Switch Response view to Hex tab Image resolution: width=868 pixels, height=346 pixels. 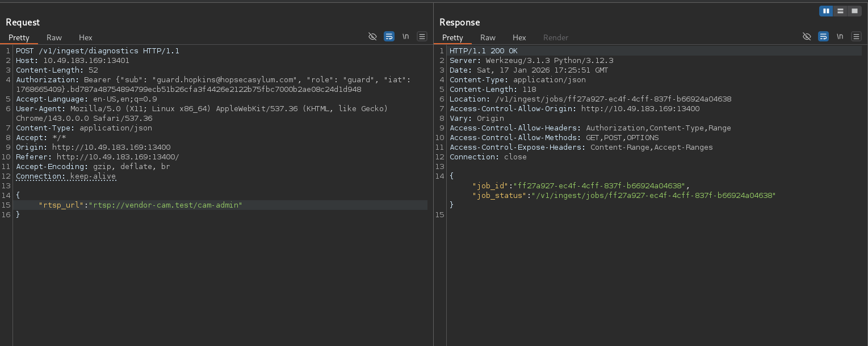(x=519, y=37)
